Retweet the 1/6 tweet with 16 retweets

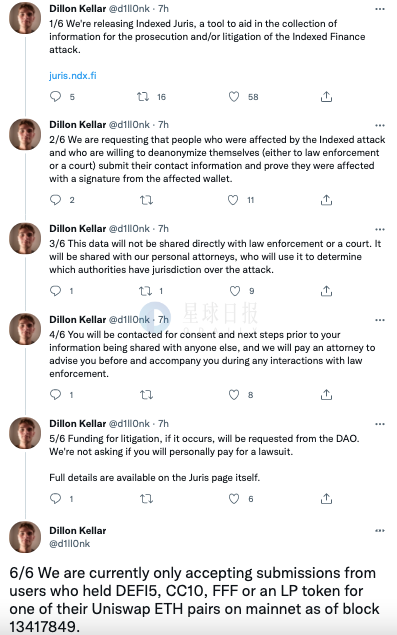point(143,96)
